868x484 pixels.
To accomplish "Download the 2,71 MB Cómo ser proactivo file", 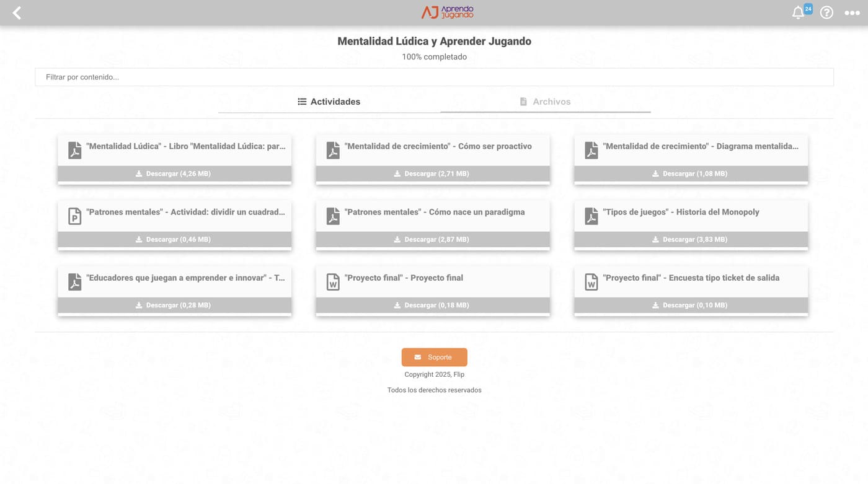I will 433,174.
